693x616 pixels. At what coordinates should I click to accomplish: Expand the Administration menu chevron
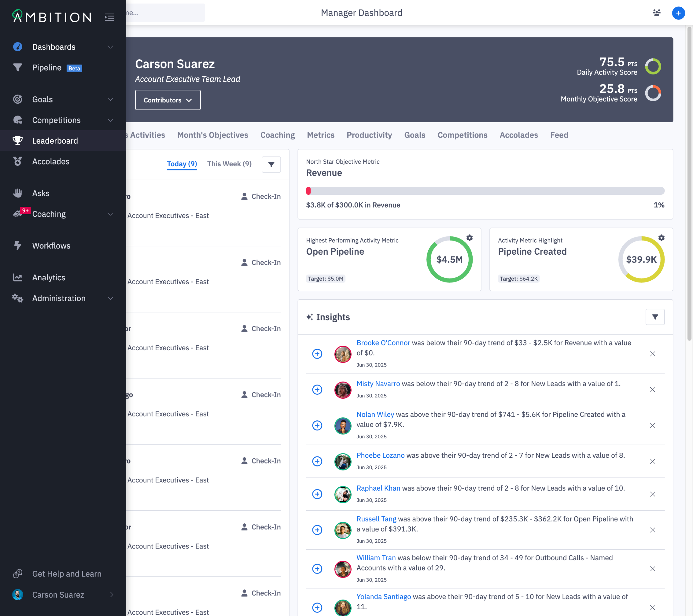[x=110, y=298]
